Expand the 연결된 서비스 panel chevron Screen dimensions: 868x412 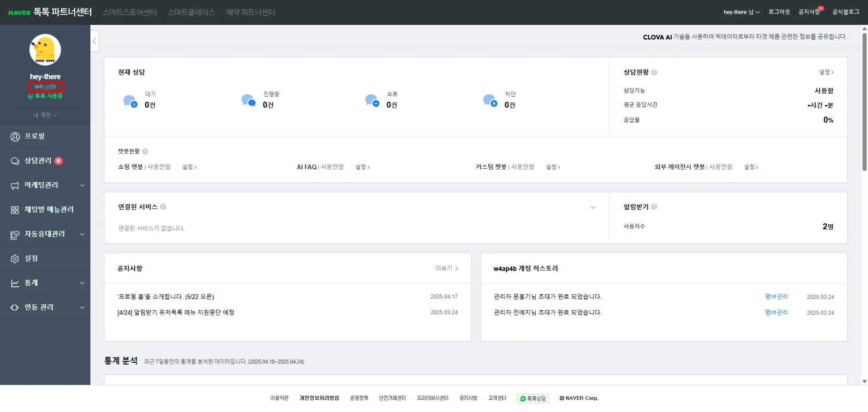[x=593, y=208]
